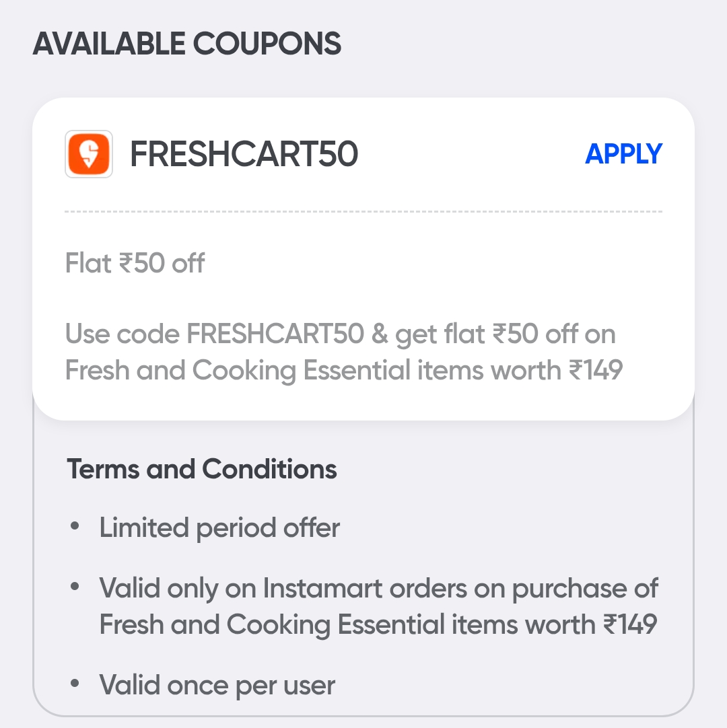Image resolution: width=727 pixels, height=728 pixels.
Task: Click the Terms and Conditions heading
Action: (x=202, y=469)
